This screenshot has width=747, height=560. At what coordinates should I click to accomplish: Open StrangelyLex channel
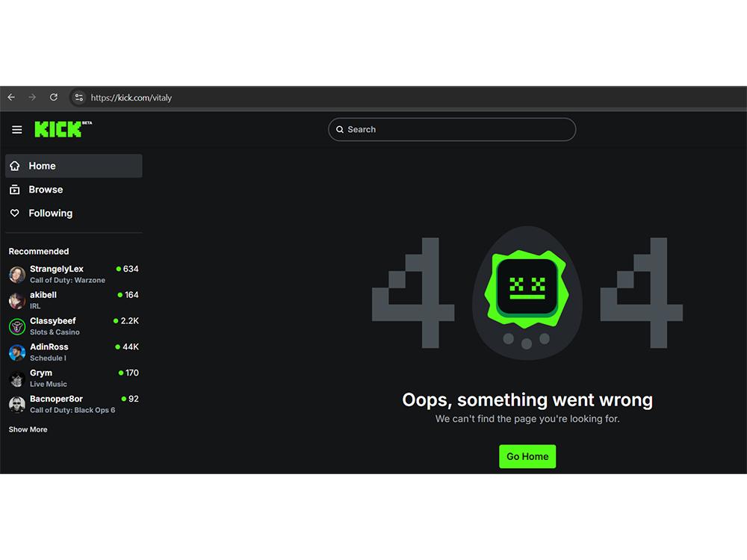coord(74,274)
